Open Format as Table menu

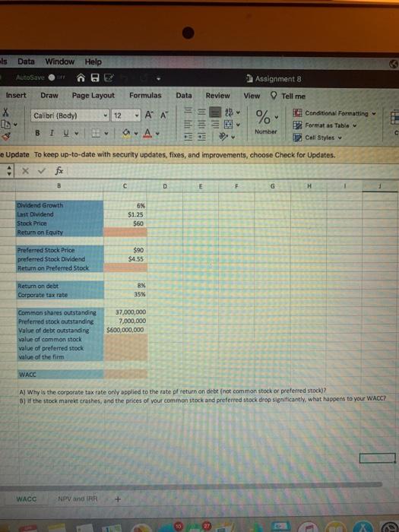[325, 125]
